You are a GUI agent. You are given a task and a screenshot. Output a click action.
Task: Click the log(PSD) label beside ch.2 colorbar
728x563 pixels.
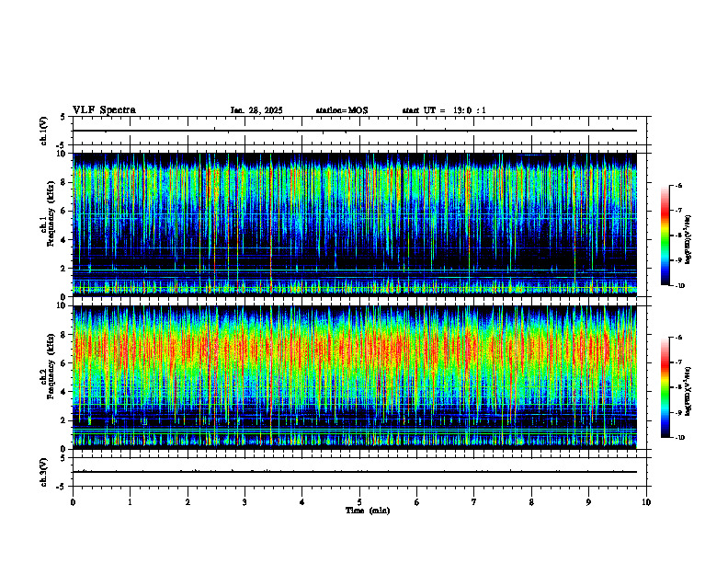(x=688, y=391)
